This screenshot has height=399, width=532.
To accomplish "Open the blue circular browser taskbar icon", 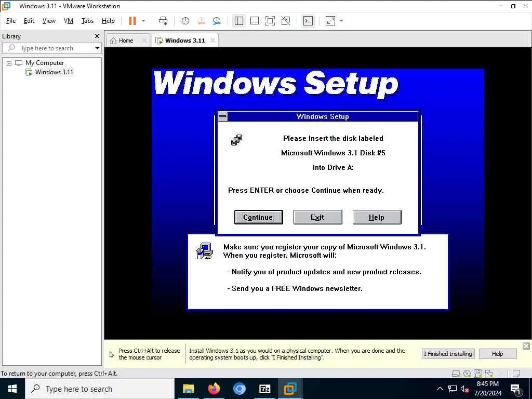I will [239, 389].
